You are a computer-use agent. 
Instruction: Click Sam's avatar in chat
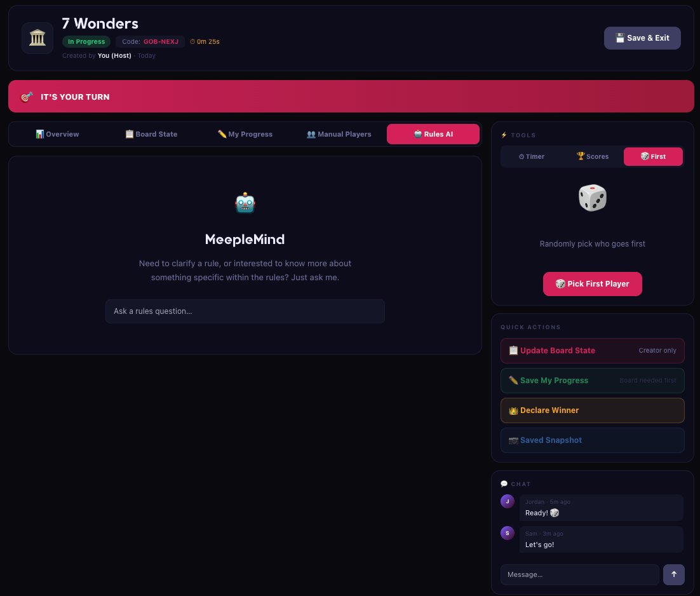507,533
